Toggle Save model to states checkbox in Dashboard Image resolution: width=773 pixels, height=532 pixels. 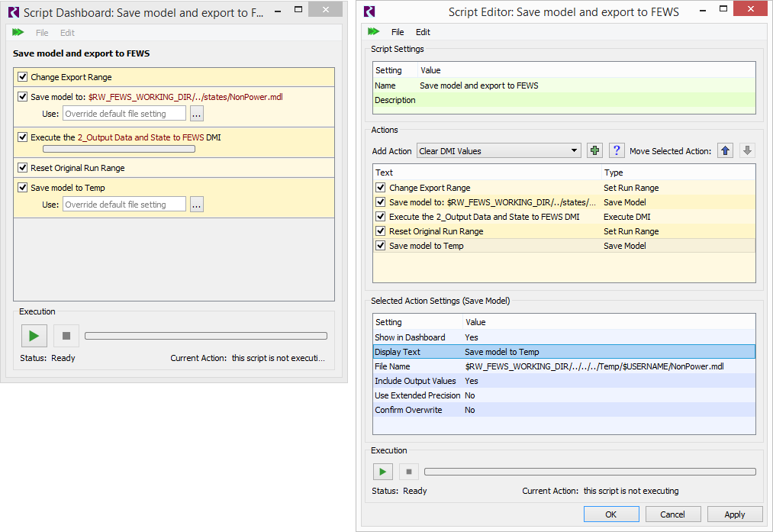click(22, 96)
